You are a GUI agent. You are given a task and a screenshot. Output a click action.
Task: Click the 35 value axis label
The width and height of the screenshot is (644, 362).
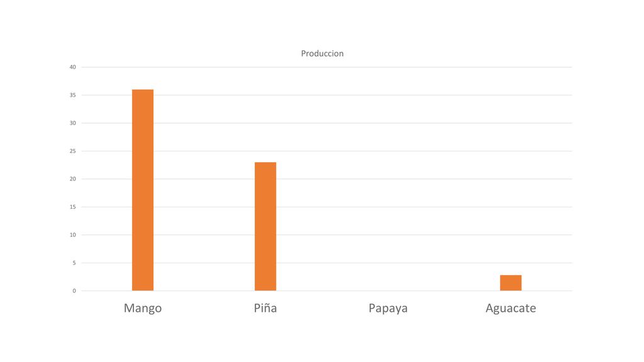pyautogui.click(x=73, y=95)
